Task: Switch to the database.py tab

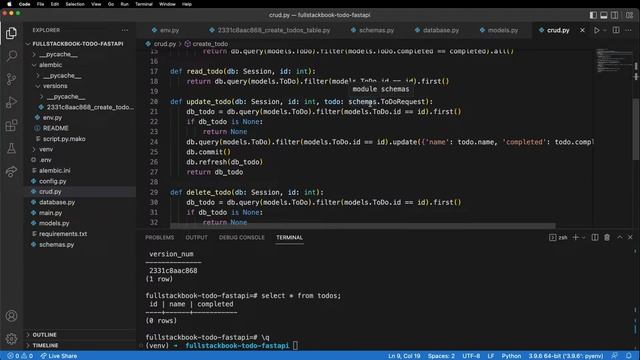Action: tap(437, 30)
